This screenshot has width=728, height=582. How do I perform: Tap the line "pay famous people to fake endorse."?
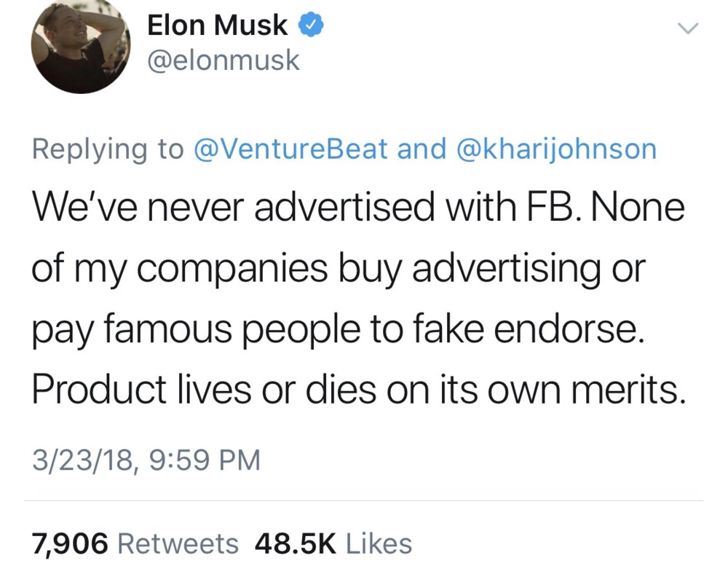click(338, 331)
